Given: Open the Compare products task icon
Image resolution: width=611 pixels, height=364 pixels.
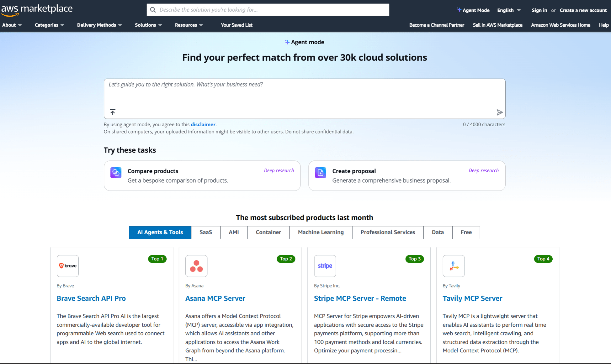Looking at the screenshot, I should click(x=116, y=172).
